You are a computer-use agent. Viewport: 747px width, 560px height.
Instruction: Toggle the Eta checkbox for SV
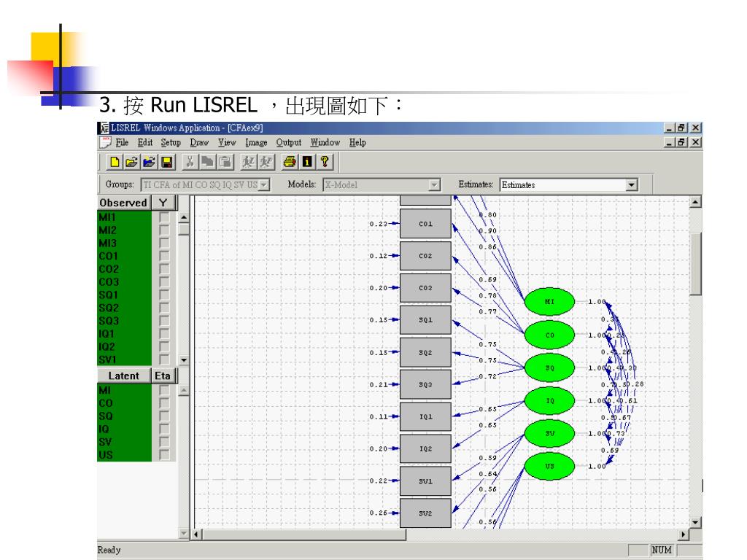click(164, 442)
